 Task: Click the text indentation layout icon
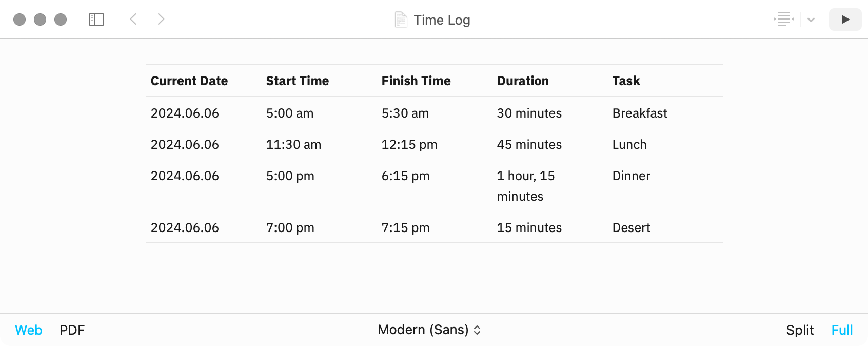coord(784,20)
